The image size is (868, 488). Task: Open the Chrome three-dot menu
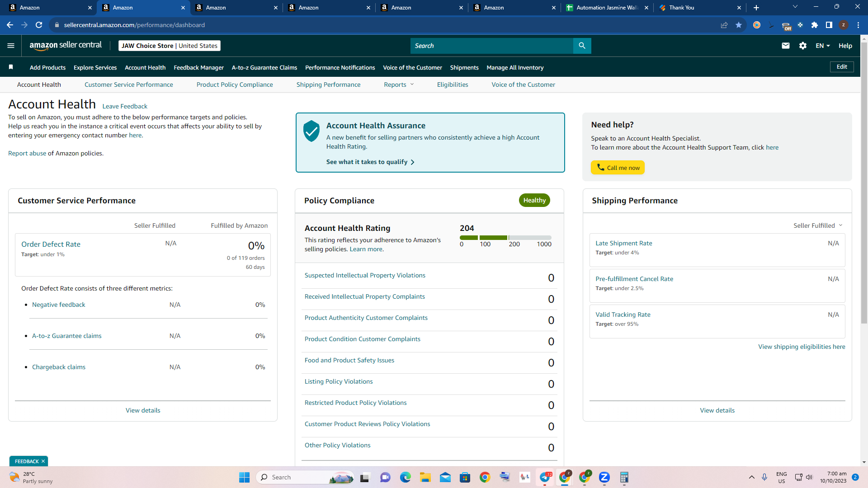[858, 25]
